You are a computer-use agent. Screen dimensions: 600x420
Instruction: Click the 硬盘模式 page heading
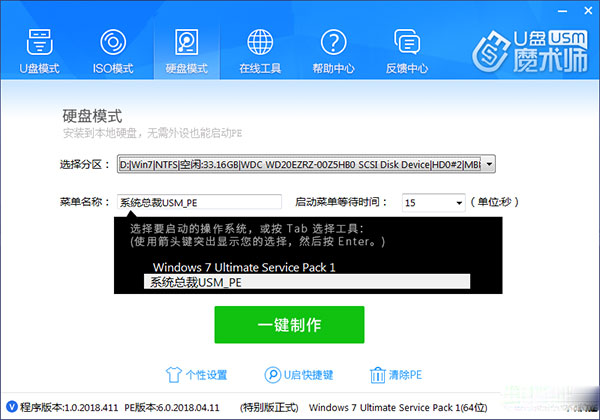pyautogui.click(x=92, y=116)
